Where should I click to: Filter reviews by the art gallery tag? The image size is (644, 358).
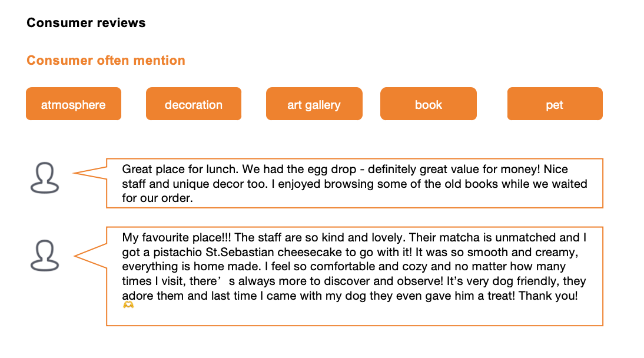tap(314, 104)
